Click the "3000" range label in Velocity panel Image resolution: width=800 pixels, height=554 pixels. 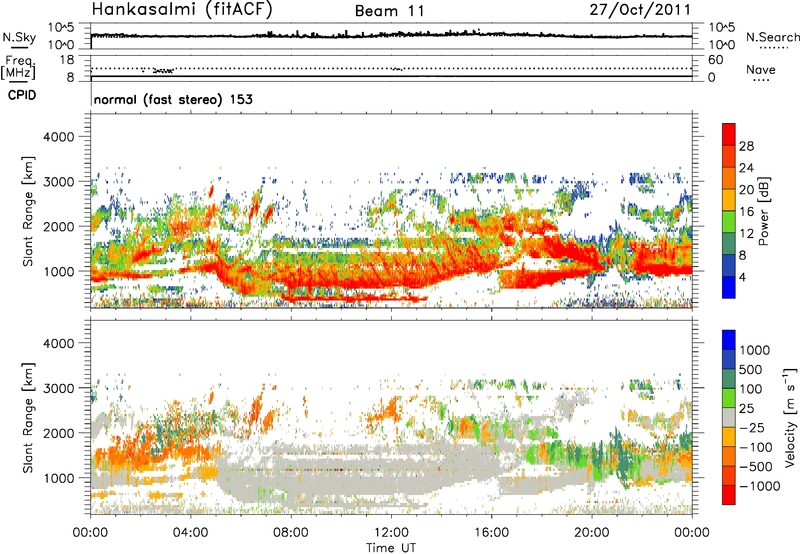(58, 388)
